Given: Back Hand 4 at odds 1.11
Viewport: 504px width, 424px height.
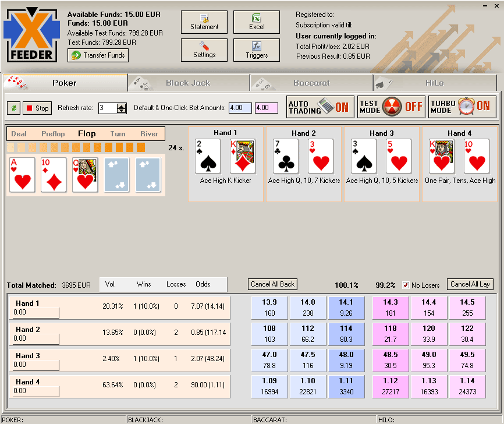Looking at the screenshot, I should 346,386.
